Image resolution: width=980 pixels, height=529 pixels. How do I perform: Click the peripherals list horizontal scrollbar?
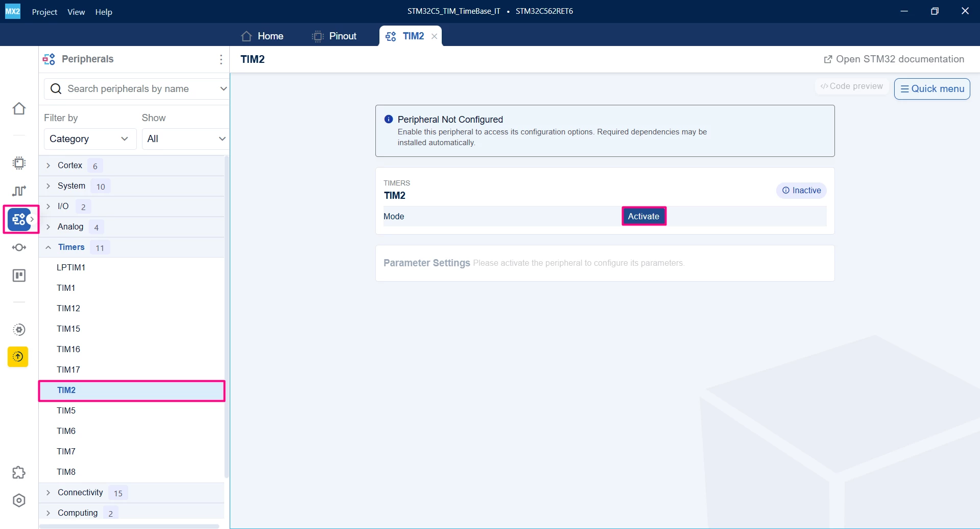[x=129, y=526]
